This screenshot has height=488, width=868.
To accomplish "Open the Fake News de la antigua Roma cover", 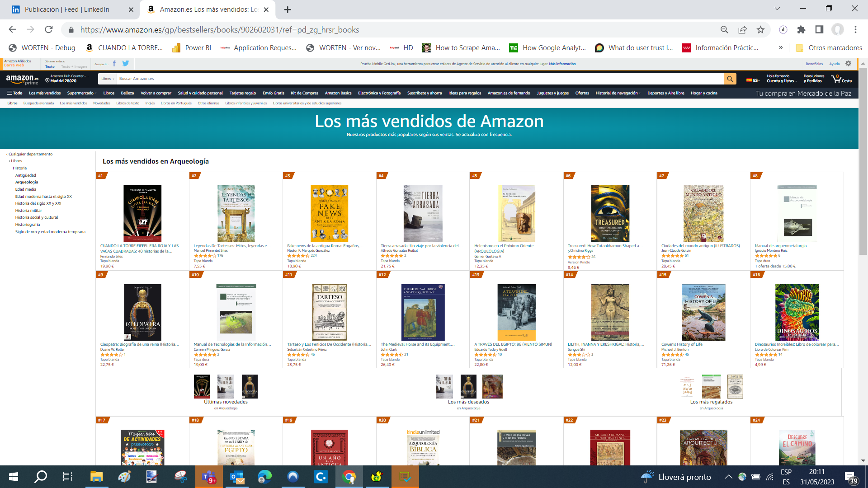I will [x=329, y=213].
